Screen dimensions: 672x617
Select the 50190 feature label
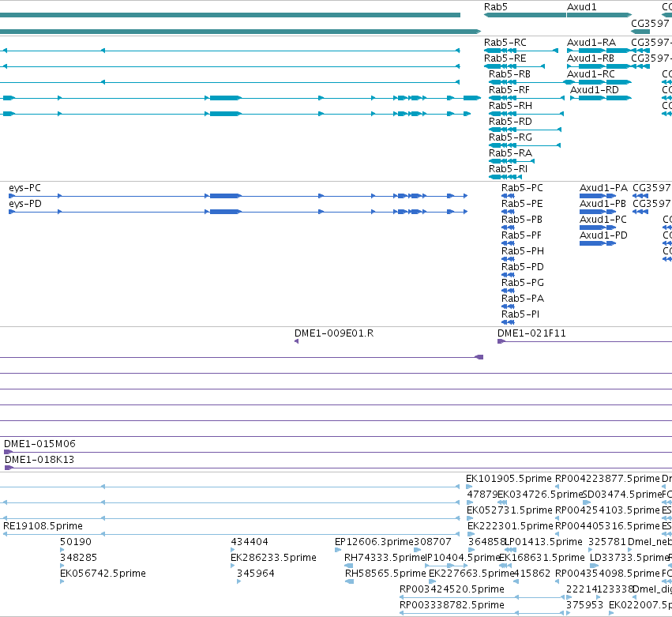point(76,542)
